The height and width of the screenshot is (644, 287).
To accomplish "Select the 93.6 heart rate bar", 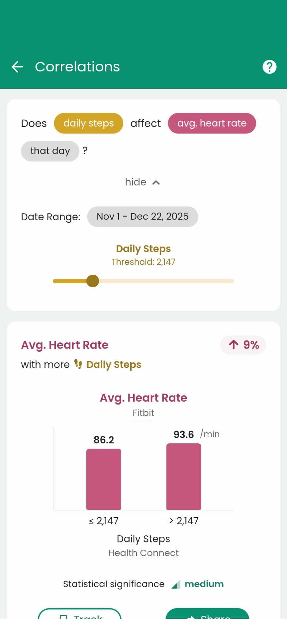I will pyautogui.click(x=184, y=476).
